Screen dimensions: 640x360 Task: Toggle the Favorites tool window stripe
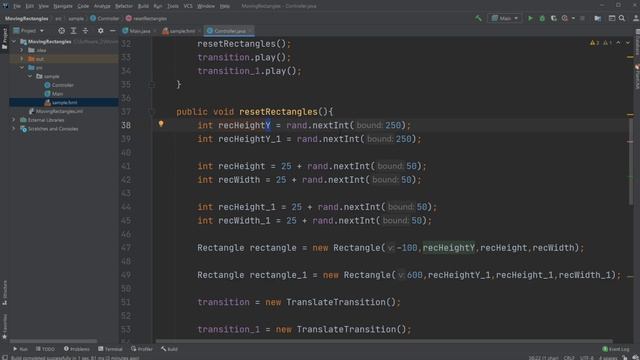coord(4,327)
